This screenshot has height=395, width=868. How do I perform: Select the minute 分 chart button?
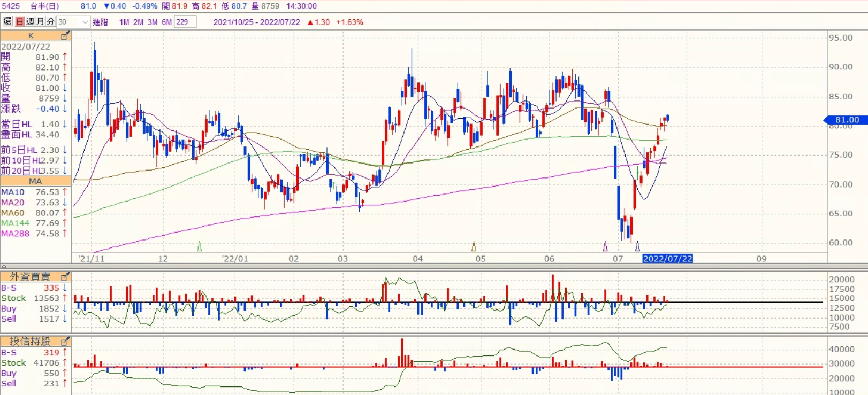50,22
